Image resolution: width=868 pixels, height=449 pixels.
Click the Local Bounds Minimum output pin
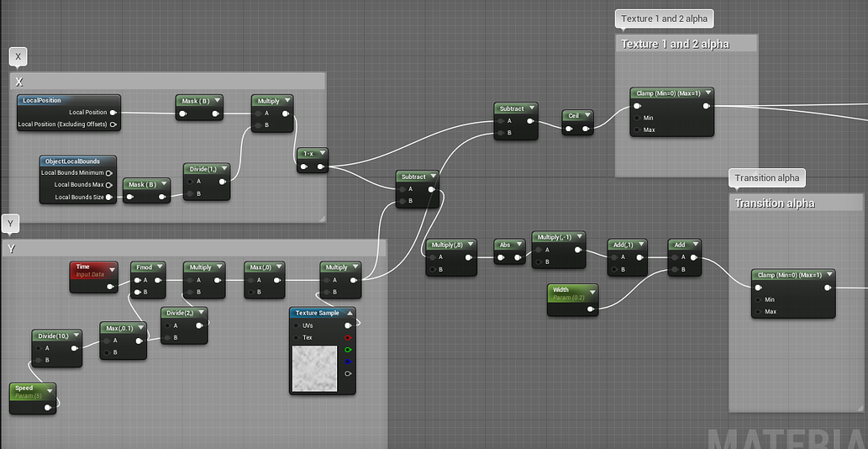click(x=108, y=172)
